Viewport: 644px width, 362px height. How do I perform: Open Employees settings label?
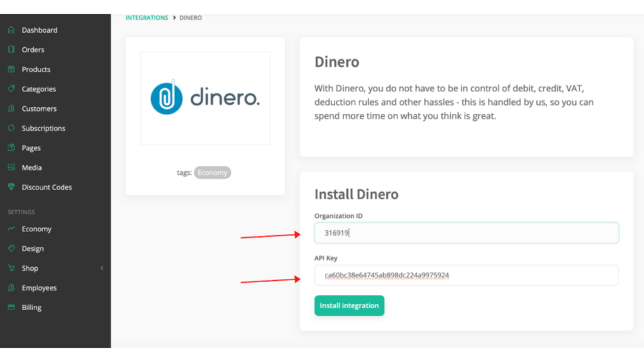click(x=39, y=288)
